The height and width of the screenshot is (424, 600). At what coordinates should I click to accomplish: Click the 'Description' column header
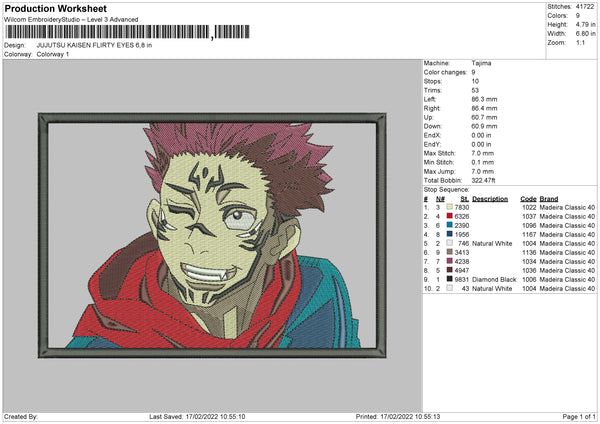point(490,199)
